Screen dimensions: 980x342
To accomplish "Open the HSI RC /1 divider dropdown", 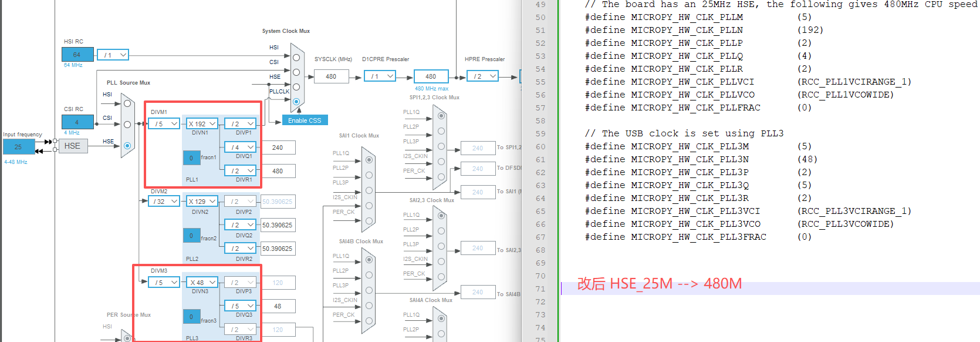I will pos(113,55).
